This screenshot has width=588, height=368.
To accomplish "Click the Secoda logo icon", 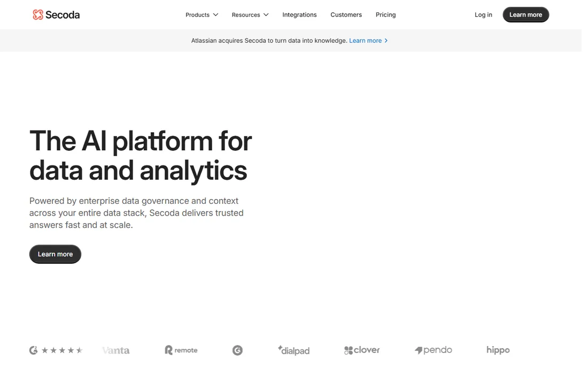I will [x=38, y=14].
